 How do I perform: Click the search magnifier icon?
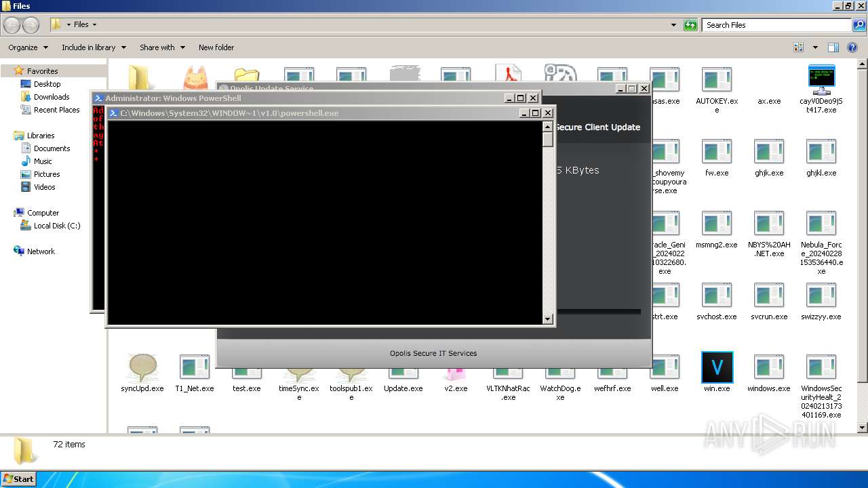[859, 25]
